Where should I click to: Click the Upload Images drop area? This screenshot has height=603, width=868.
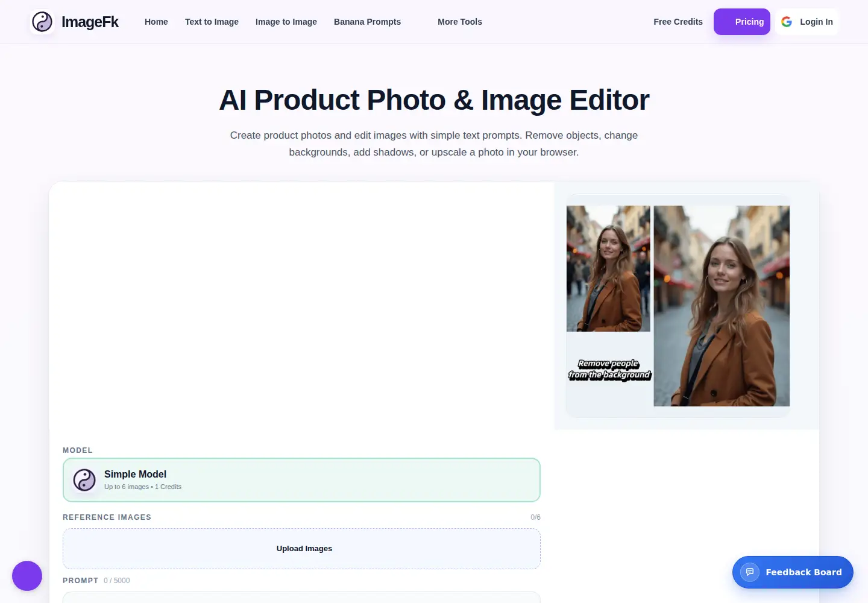[301, 549]
